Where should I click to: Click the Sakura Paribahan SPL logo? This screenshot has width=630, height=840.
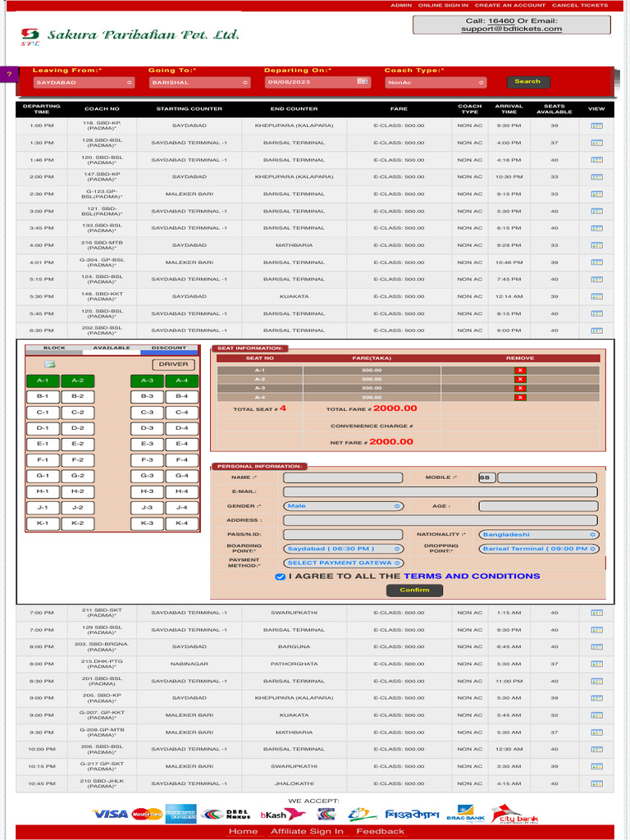click(30, 37)
